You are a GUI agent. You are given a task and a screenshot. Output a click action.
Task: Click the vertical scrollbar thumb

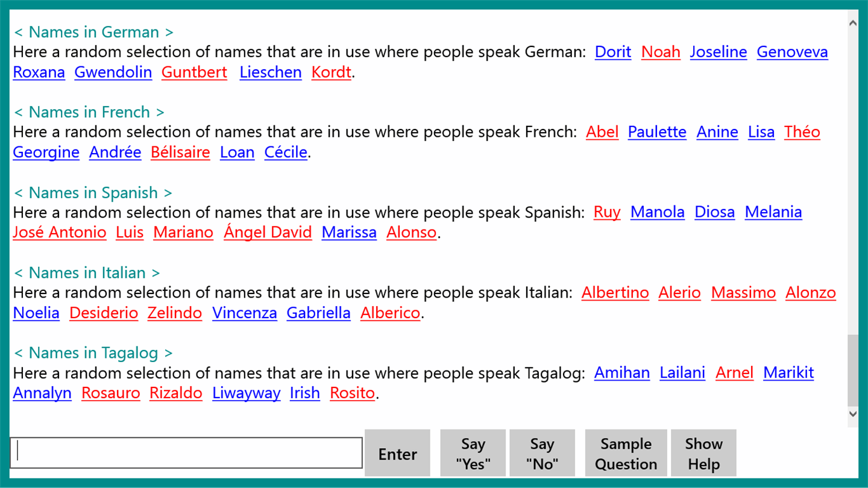852,371
